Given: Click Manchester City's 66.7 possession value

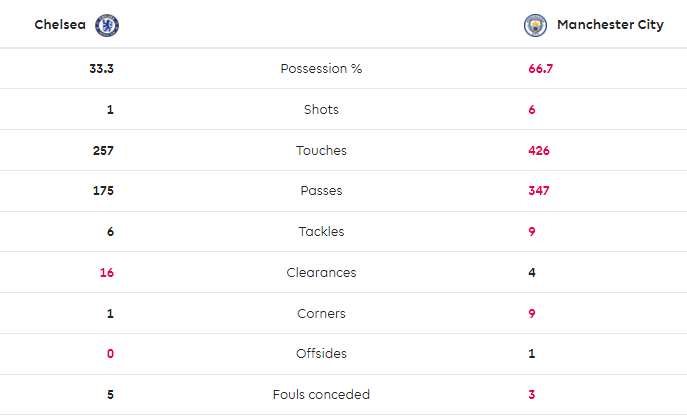Looking at the screenshot, I should point(541,69).
